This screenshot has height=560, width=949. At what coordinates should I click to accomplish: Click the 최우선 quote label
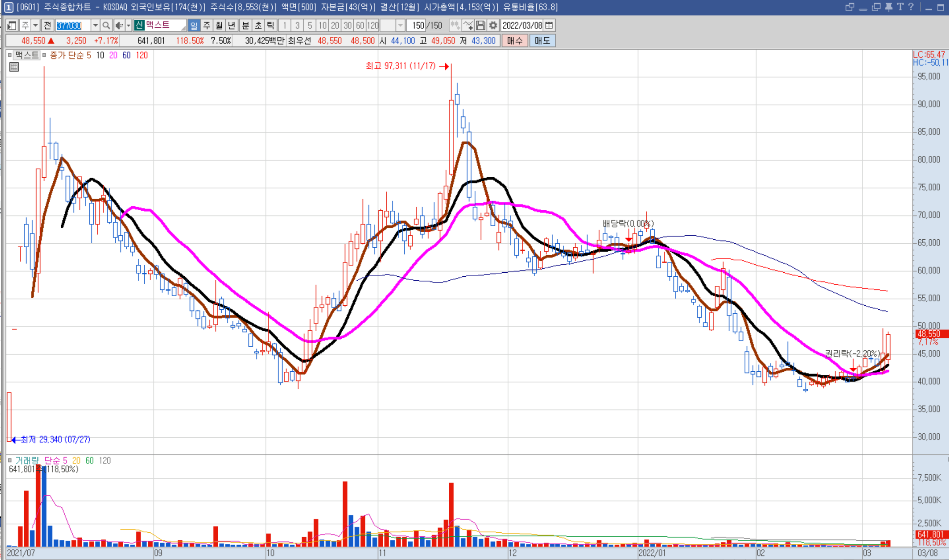pos(299,41)
